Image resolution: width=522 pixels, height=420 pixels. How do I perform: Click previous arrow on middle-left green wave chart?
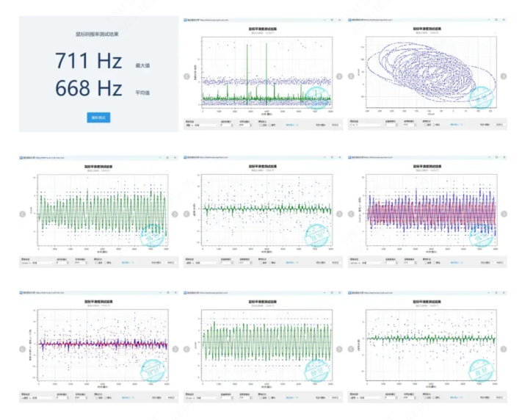pyautogui.click(x=22, y=214)
